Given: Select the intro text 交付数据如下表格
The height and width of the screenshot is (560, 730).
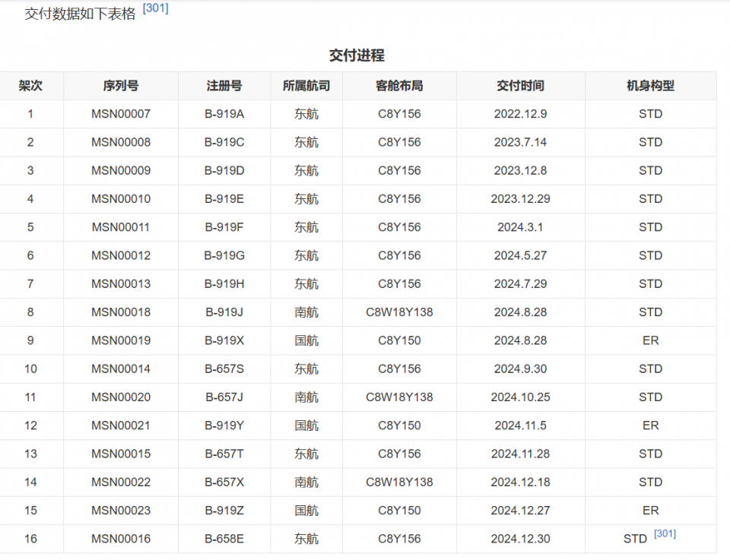Looking at the screenshot, I should (80, 14).
